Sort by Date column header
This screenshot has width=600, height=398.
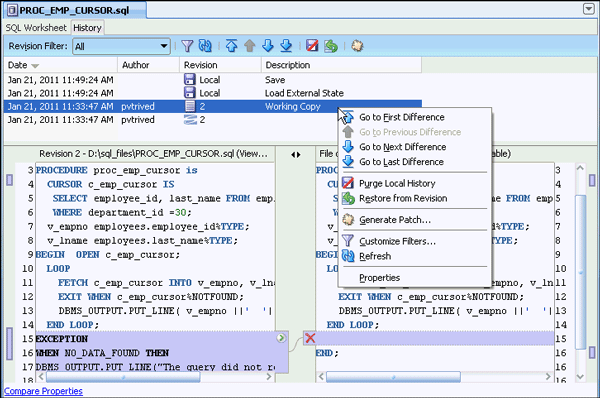coord(60,65)
